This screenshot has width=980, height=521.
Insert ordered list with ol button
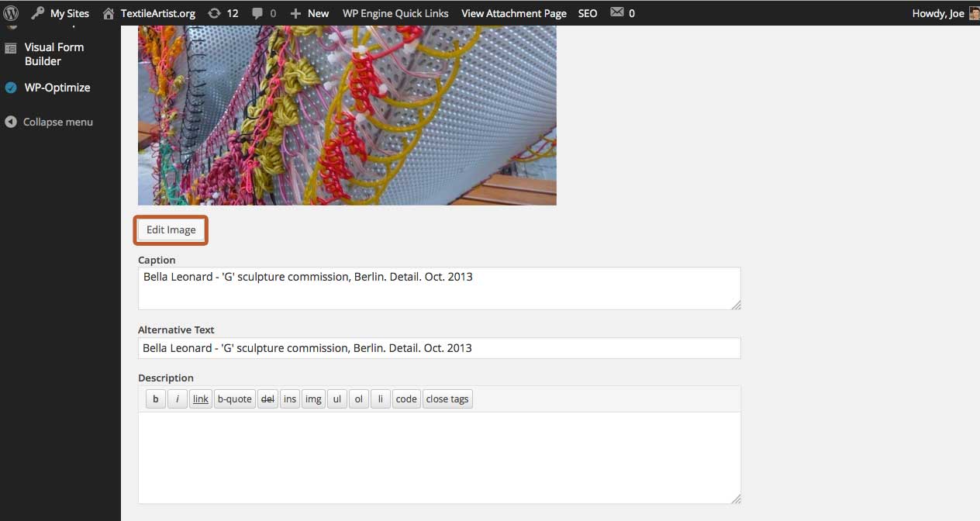[x=358, y=399]
